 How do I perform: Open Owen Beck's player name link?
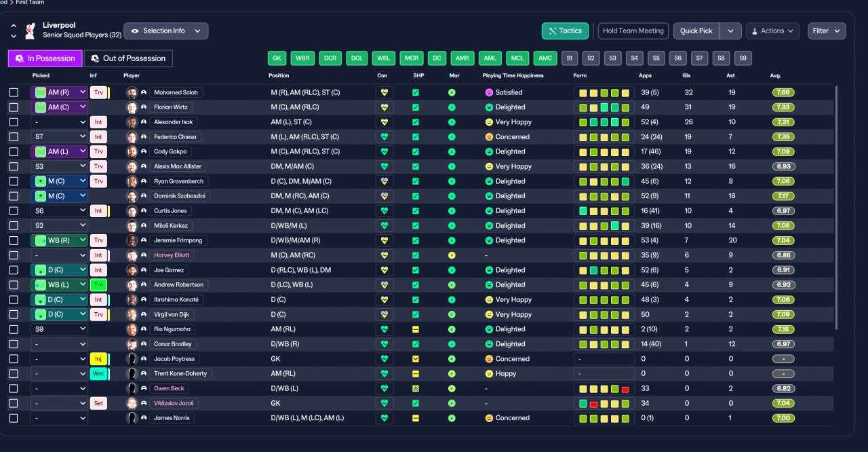pyautogui.click(x=170, y=388)
